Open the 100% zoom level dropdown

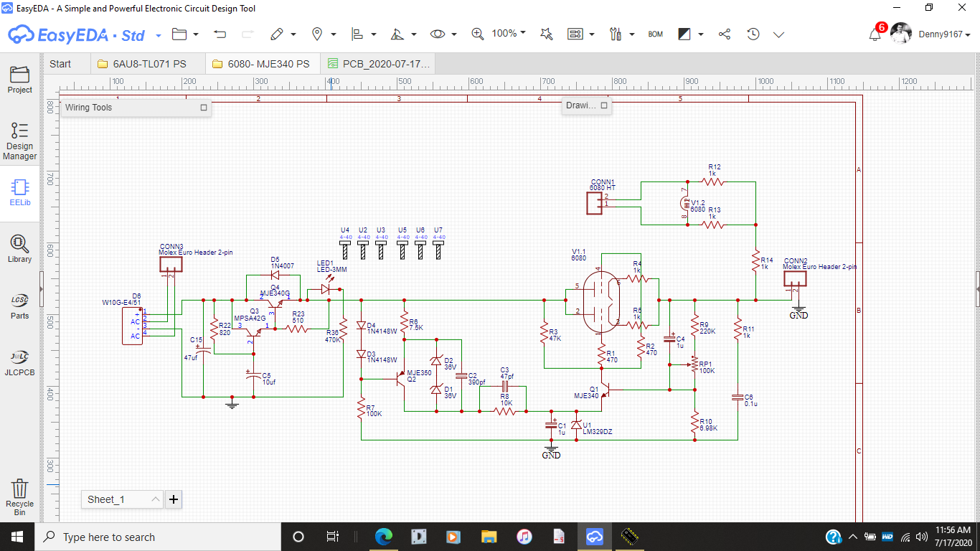(509, 33)
